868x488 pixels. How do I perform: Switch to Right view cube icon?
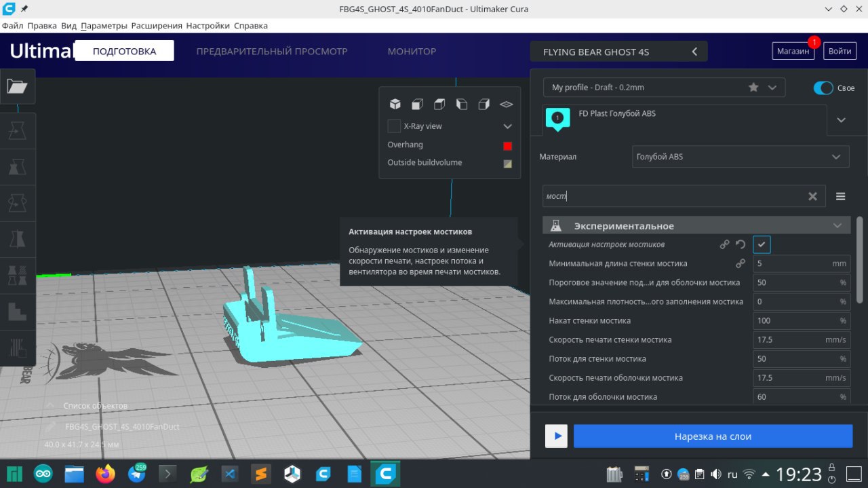[x=484, y=105]
